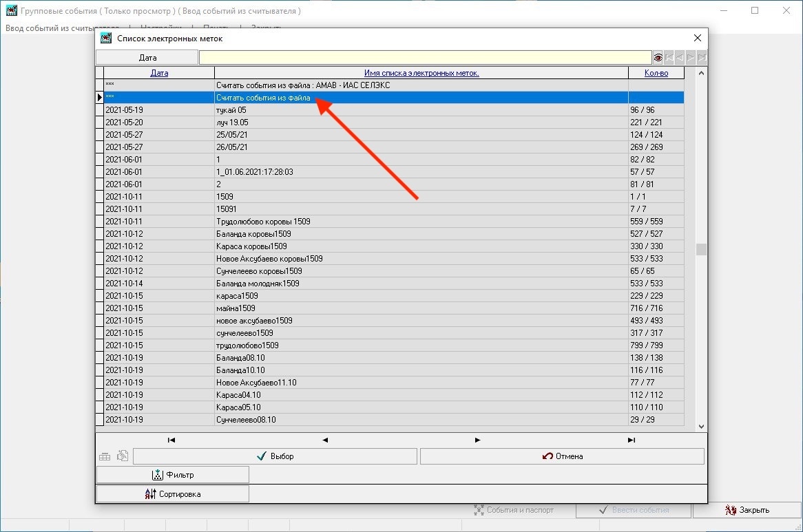Select the Баланда молодняк1509 row
The height and width of the screenshot is (532, 803).
point(394,284)
